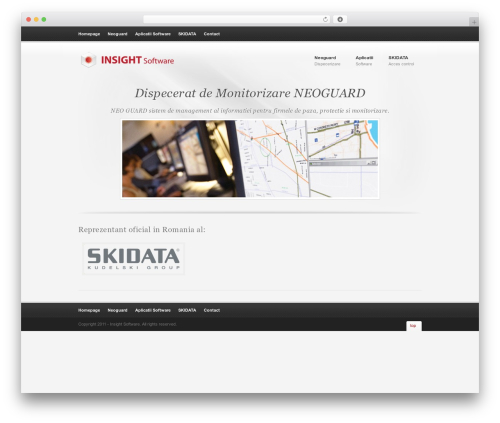Click the Homepage link in the footer
Viewport: 500px width, 423px height.
pos(89,310)
